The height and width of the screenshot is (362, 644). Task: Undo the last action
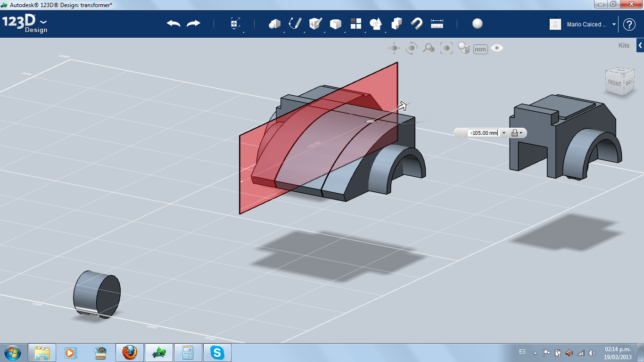(x=173, y=24)
